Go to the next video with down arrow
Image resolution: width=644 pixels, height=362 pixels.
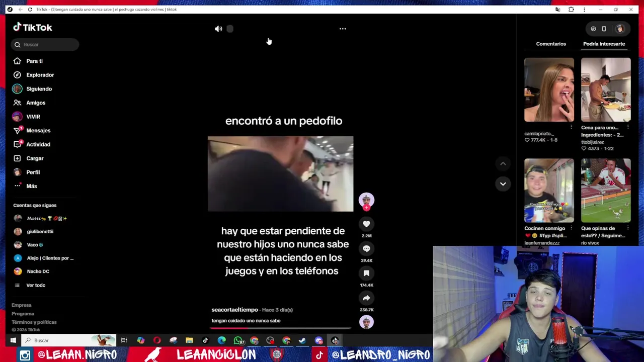click(x=503, y=184)
